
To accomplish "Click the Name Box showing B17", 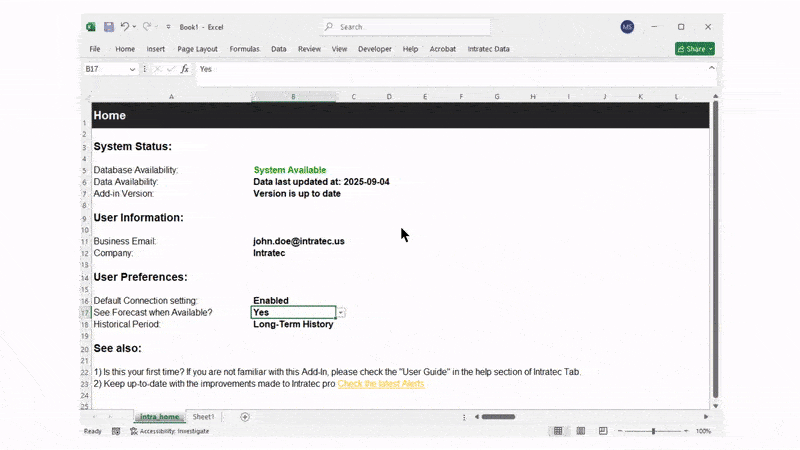I will [106, 69].
